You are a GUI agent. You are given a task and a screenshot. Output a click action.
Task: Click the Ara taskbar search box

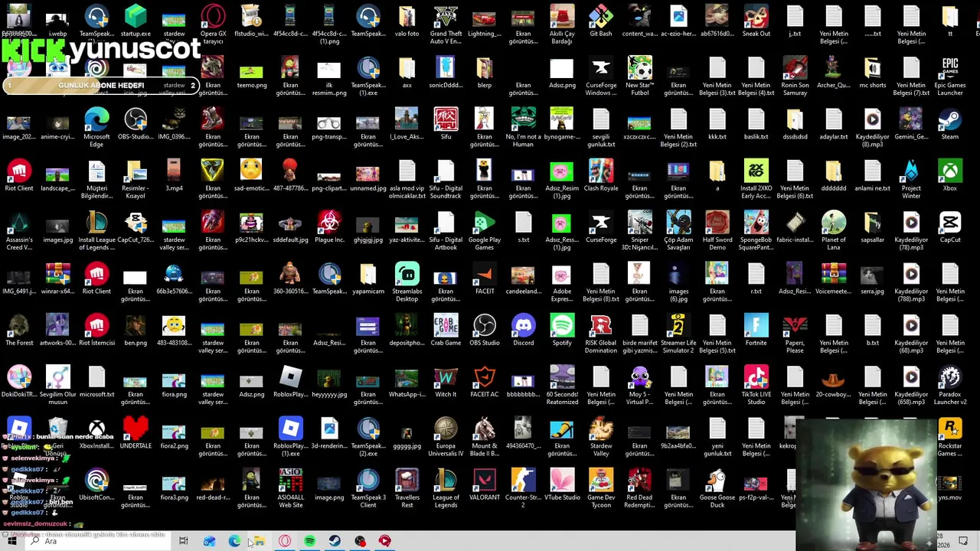point(100,541)
